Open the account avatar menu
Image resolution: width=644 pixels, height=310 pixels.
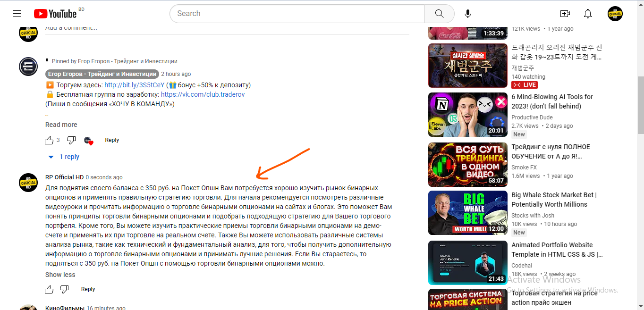[615, 14]
